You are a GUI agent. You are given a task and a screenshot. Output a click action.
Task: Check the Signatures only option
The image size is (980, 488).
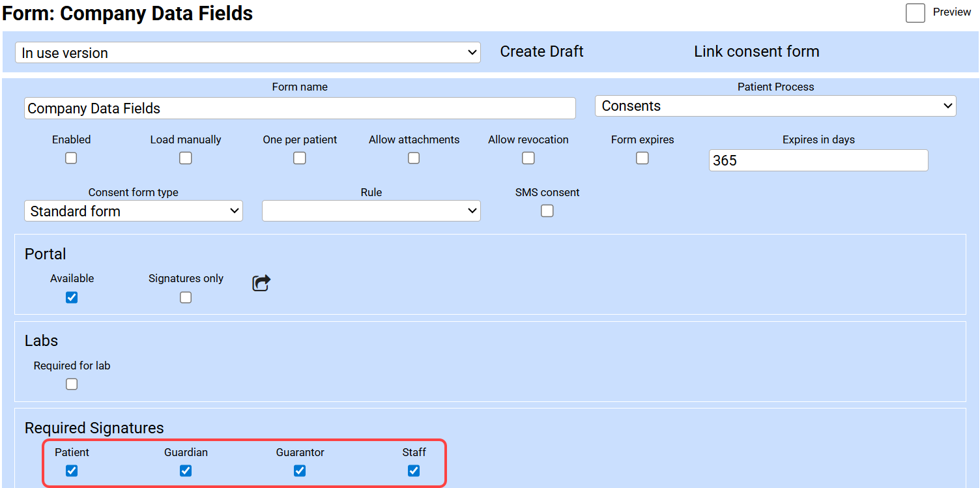(186, 298)
